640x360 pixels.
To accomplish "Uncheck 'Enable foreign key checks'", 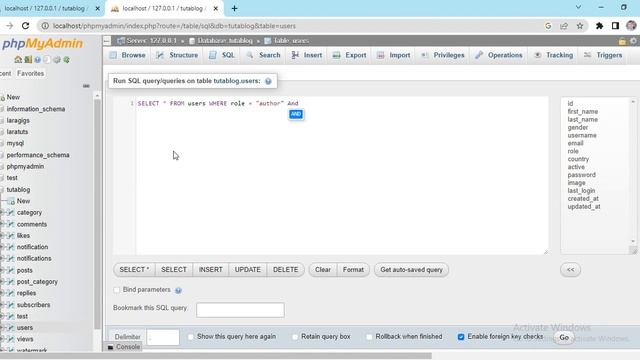I will point(461,337).
